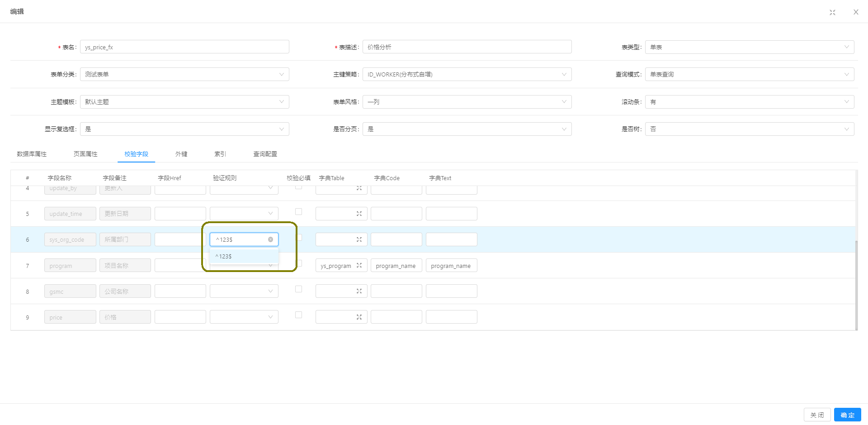This screenshot has height=425, width=868.
Task: Select the 校验字段 tab
Action: click(x=136, y=154)
